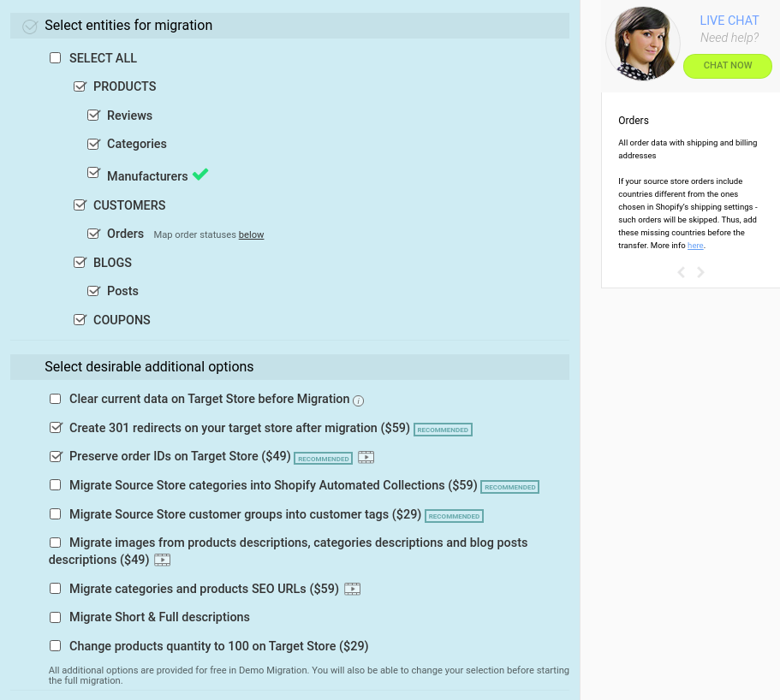Image resolution: width=780 pixels, height=700 pixels.
Task: Toggle Migrate Short & Full descriptions option
Action: (56, 617)
